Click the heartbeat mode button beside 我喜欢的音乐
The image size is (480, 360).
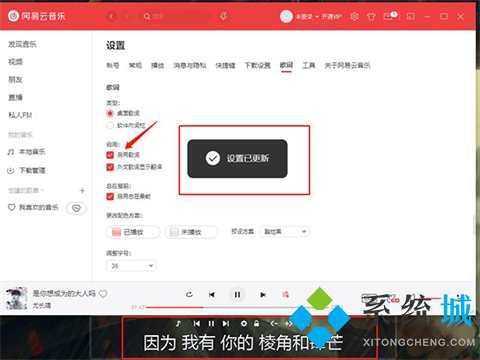point(76,208)
